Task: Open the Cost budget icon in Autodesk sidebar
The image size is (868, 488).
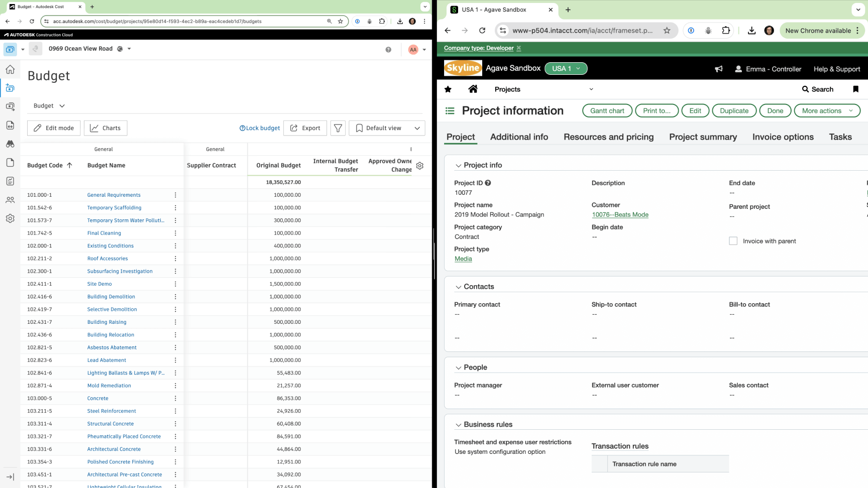Action: [10, 88]
